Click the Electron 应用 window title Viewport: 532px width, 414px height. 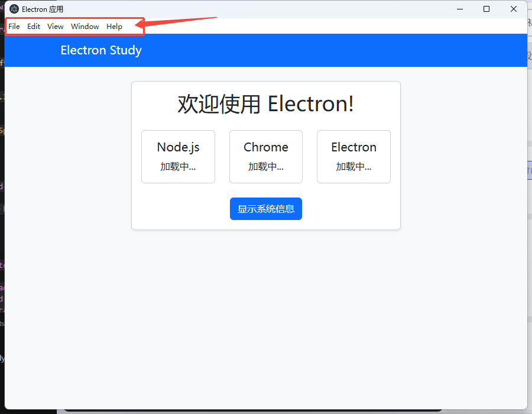pyautogui.click(x=43, y=9)
